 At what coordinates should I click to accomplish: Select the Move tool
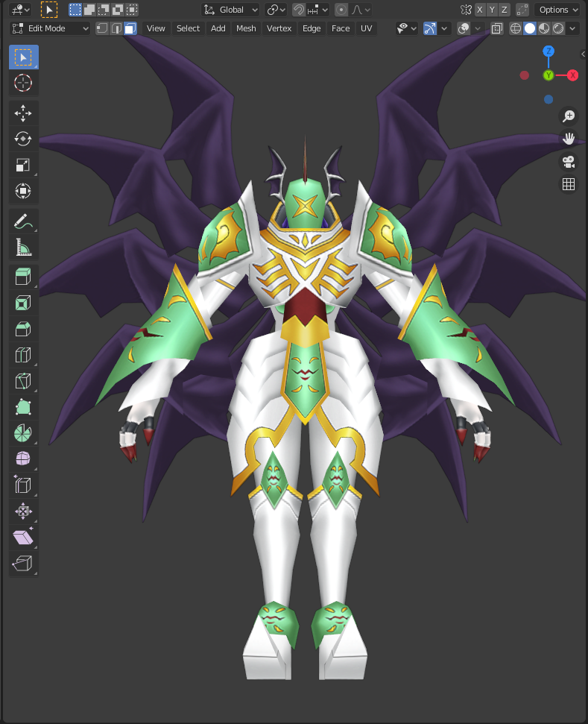click(23, 113)
